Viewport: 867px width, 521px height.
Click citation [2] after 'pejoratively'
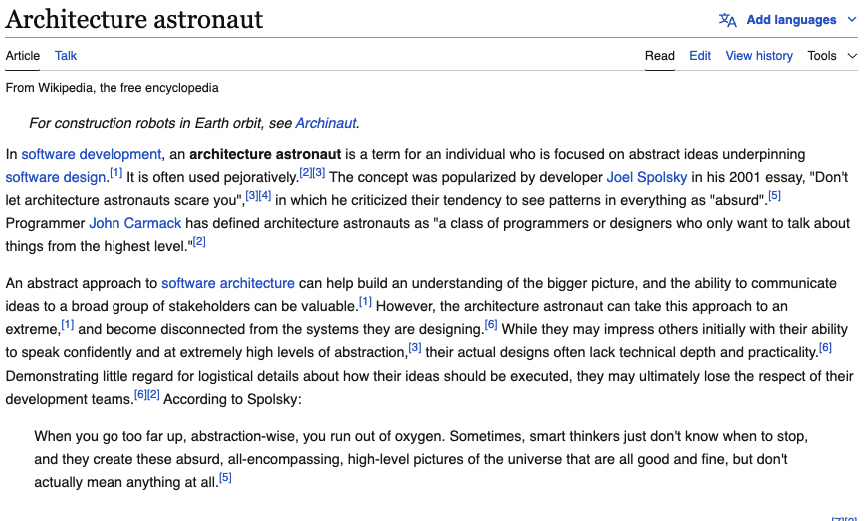[x=306, y=173]
